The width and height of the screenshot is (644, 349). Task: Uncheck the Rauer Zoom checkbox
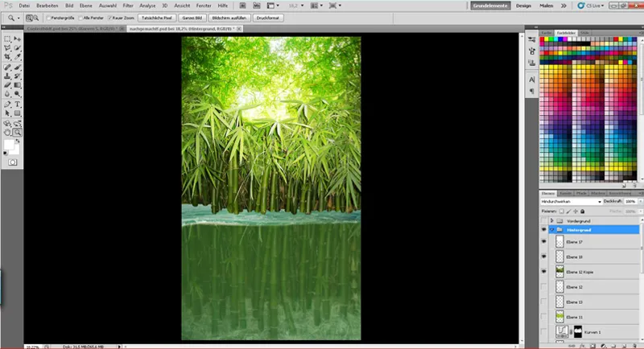coord(109,18)
